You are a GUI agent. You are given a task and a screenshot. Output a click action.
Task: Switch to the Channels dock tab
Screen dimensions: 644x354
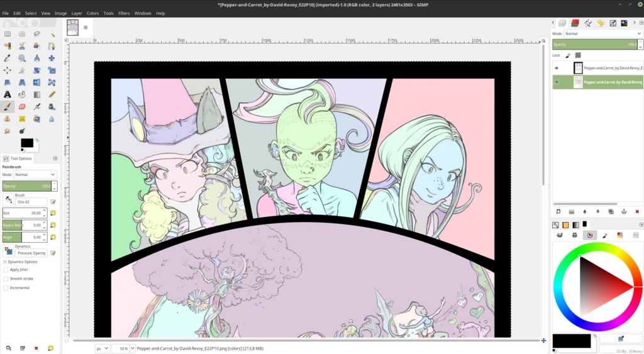click(x=575, y=23)
